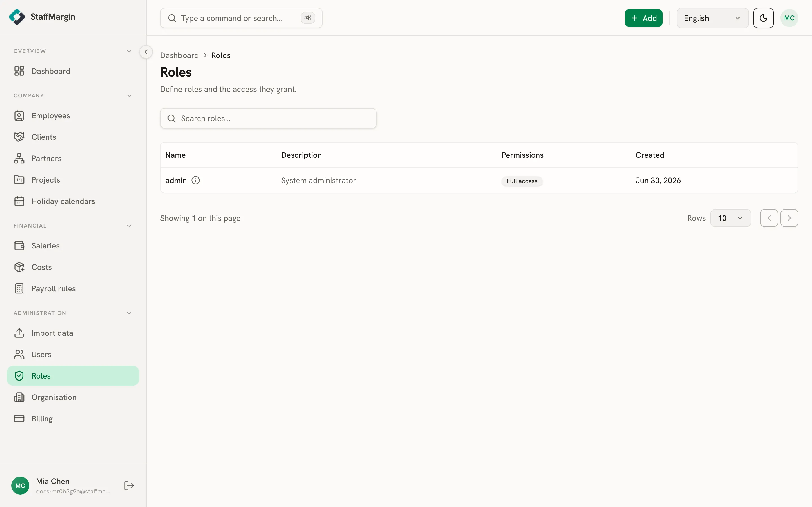Open Payroll rules via its calculator icon
This screenshot has width=812, height=507.
click(19, 289)
